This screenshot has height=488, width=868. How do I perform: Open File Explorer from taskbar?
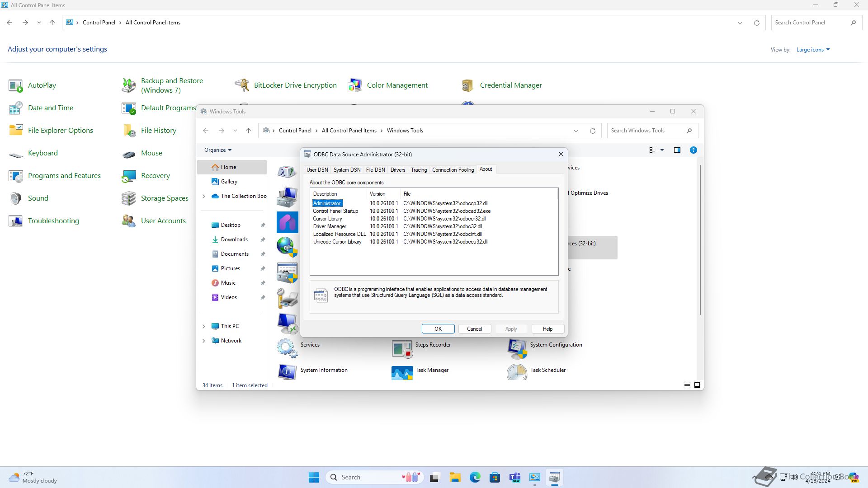pos(455,477)
